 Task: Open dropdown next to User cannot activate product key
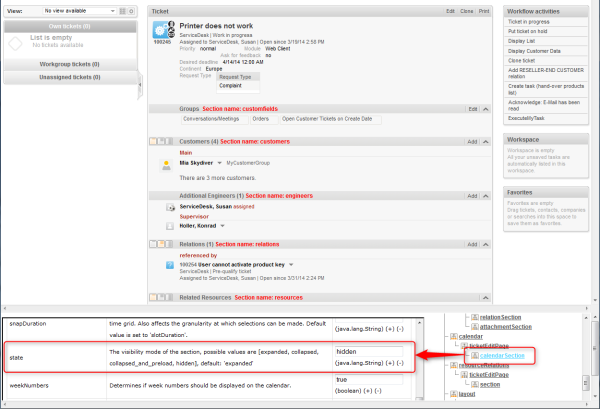[291, 265]
